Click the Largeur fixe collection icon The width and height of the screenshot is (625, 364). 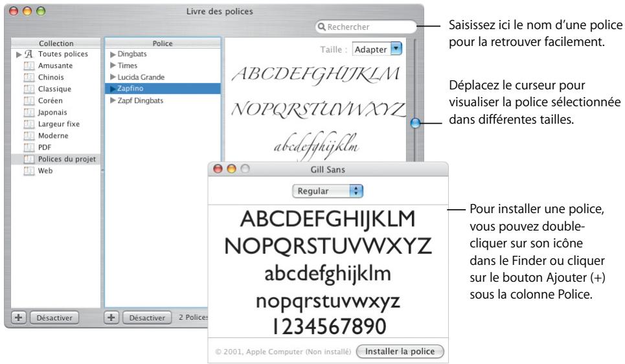[x=28, y=124]
